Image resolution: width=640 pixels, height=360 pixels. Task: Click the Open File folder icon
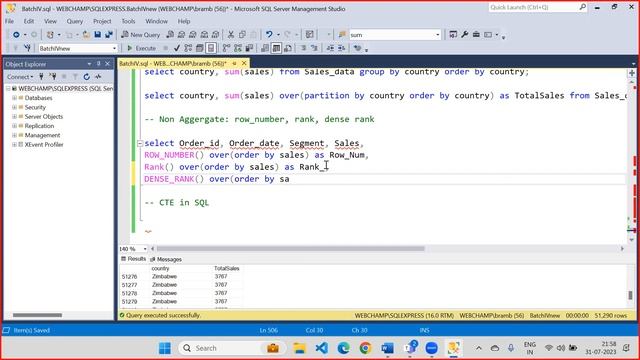click(86, 35)
